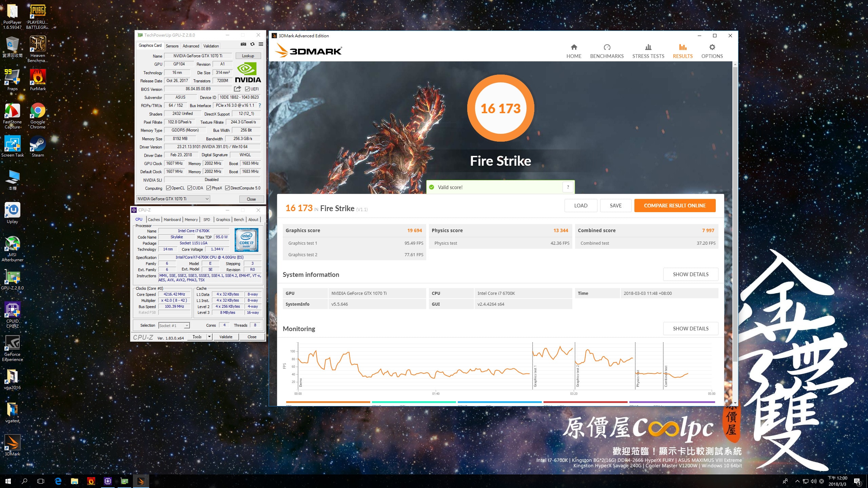The width and height of the screenshot is (868, 488).
Task: Open CPU-Z SPD tab
Action: tap(207, 220)
